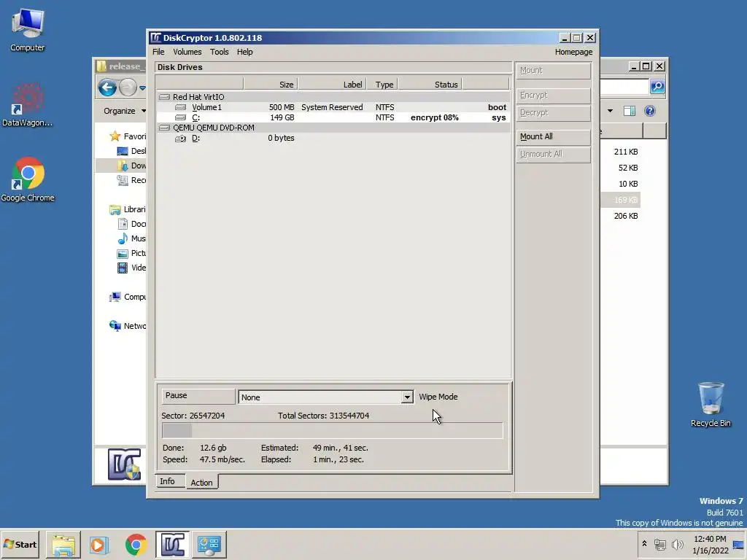Click the taskbar clock
Image resolution: width=747 pixels, height=560 pixels.
pos(711,545)
